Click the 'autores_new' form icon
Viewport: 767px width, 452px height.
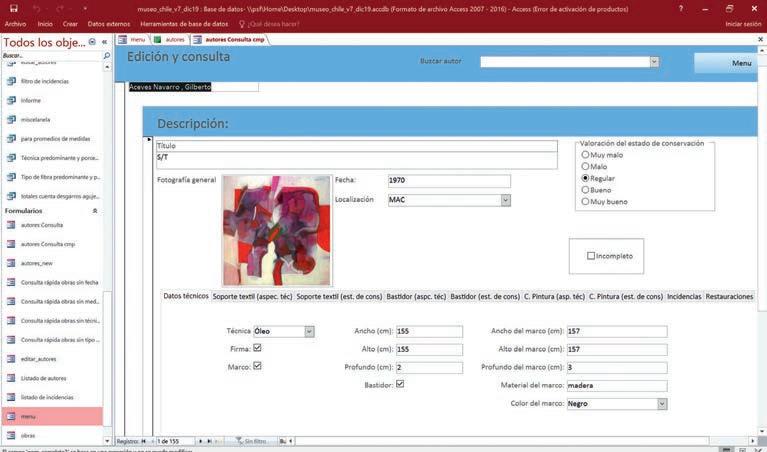point(11,263)
